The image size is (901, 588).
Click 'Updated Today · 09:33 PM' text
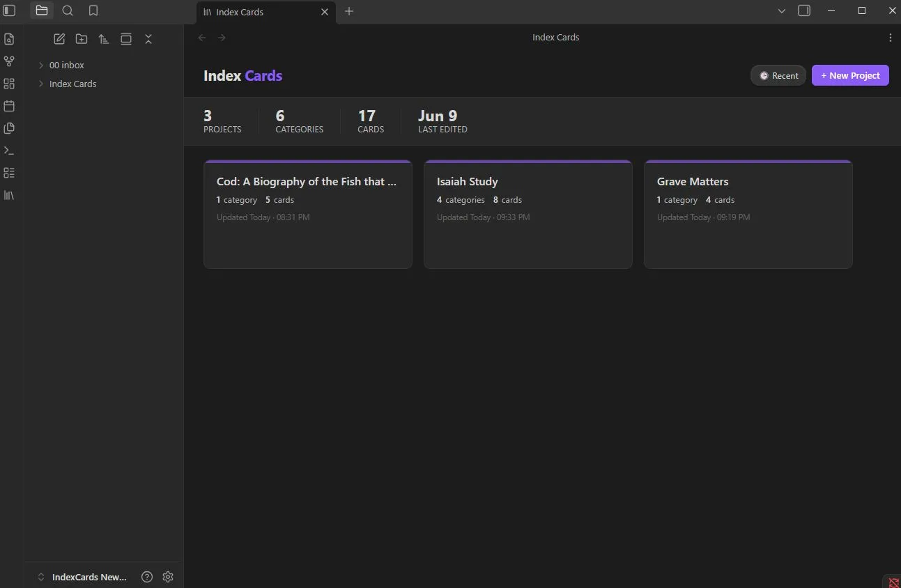(x=483, y=217)
